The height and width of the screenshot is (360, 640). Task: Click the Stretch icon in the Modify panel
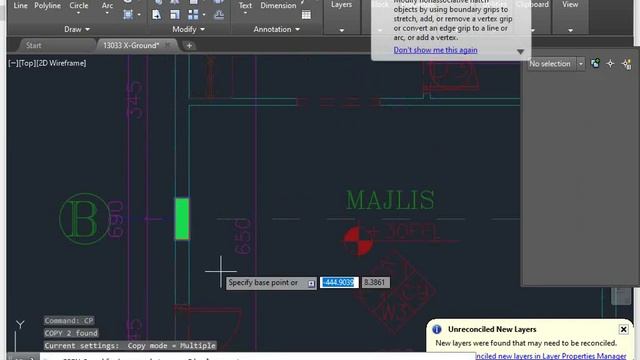click(156, 15)
